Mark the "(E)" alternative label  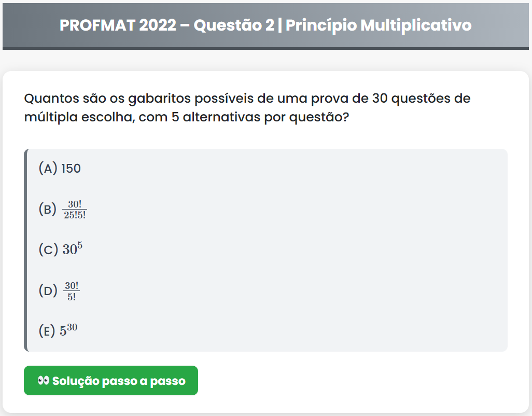[47, 330]
